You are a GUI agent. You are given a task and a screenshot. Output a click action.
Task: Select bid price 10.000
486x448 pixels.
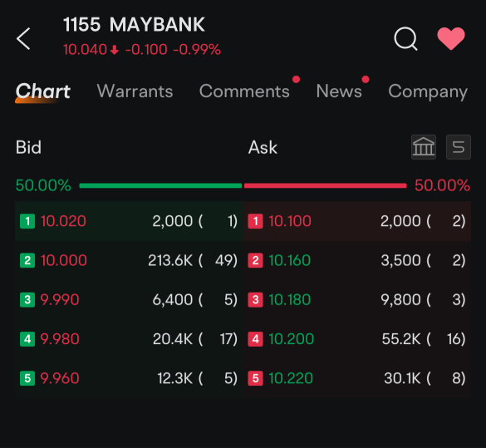coord(63,260)
